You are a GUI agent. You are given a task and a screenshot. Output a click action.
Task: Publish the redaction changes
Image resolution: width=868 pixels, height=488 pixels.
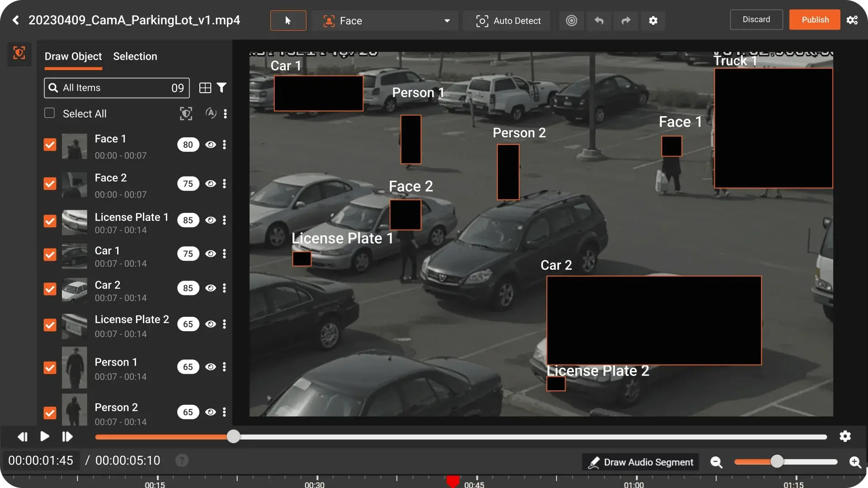tap(815, 19)
